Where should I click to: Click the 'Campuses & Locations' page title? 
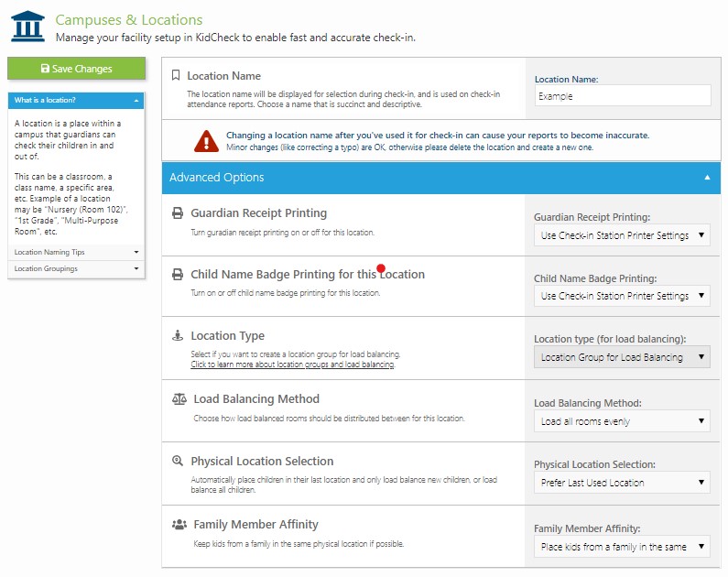tap(129, 20)
